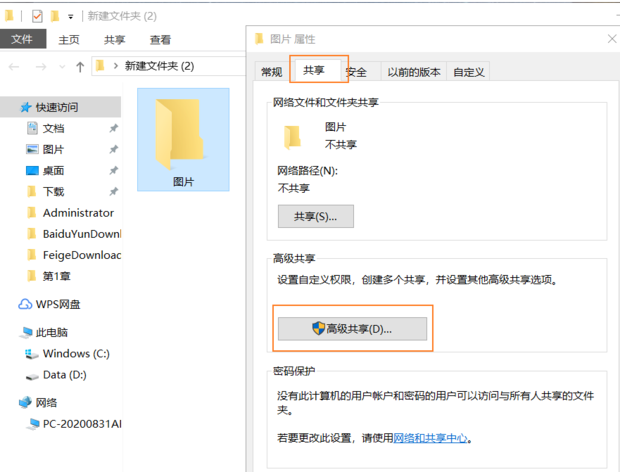This screenshot has width=620, height=472.
Task: Switch to the 共享 ribbon tab in Explorer
Action: click(115, 40)
